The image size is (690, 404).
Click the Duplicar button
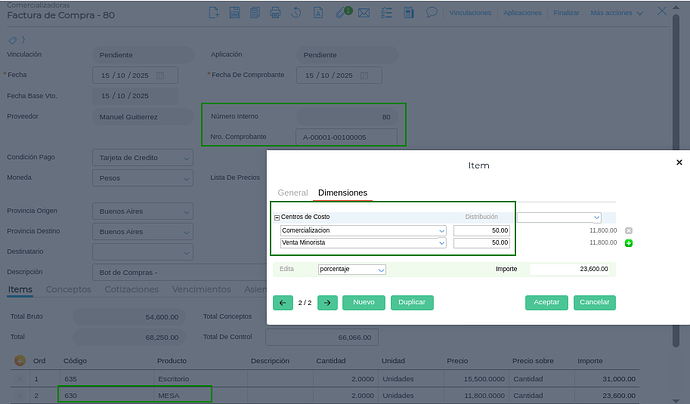tap(412, 302)
